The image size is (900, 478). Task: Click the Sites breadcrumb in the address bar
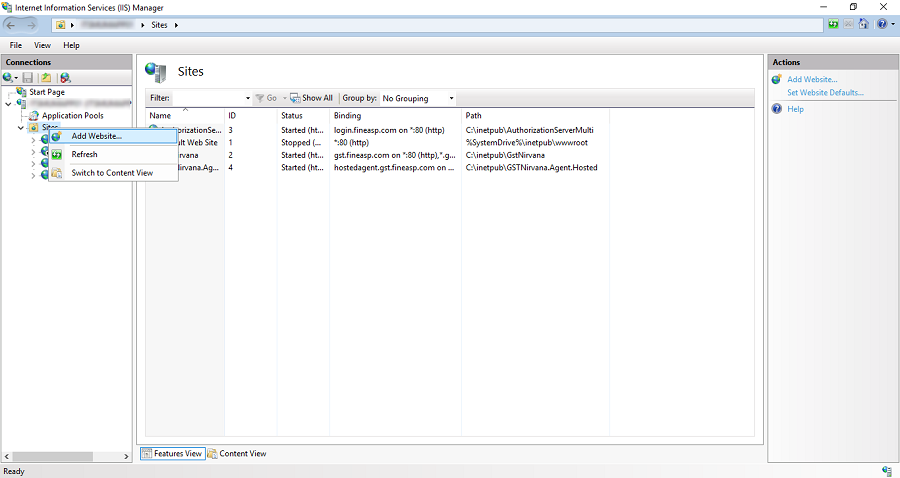point(159,25)
